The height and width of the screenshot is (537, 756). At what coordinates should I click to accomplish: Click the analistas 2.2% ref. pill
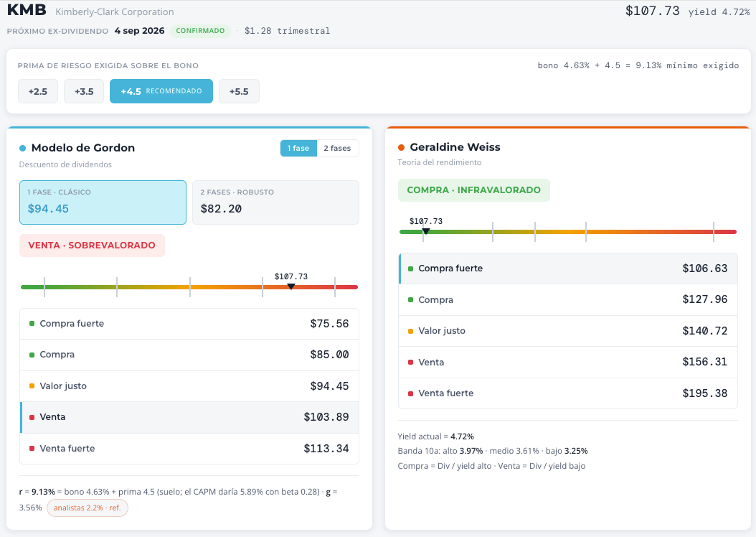click(88, 508)
